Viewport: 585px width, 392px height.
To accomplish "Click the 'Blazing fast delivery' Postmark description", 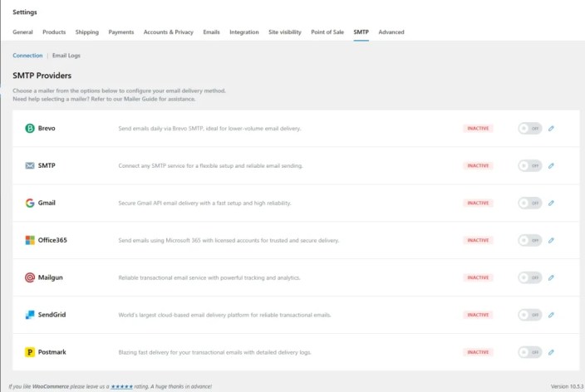I will click(x=214, y=352).
